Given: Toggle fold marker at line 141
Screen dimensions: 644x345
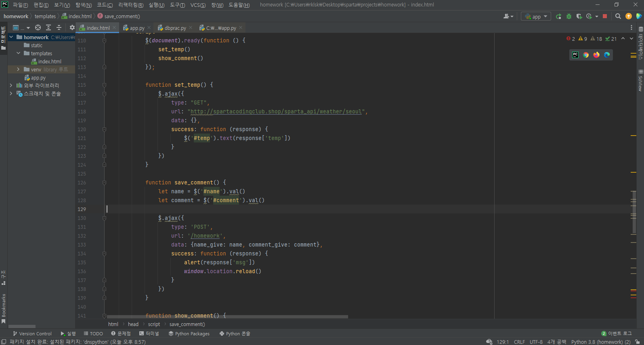Looking at the screenshot, I should (104, 316).
